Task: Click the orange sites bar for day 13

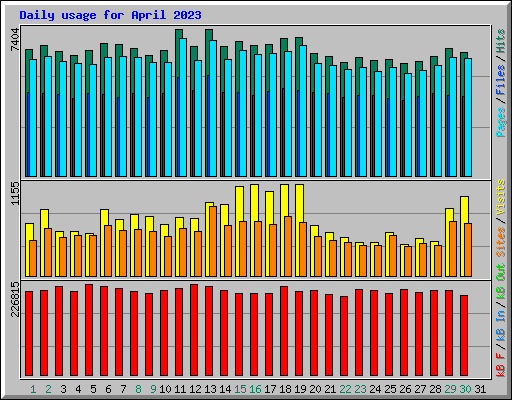Action: tap(213, 241)
